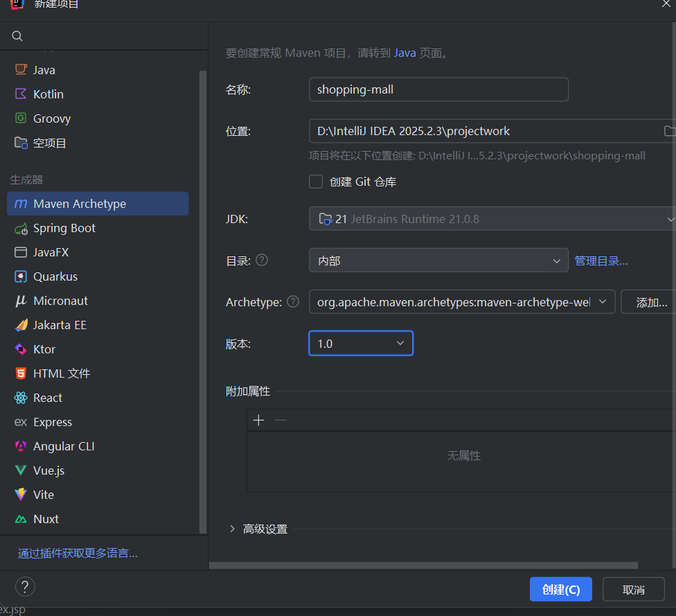Select the Groovy icon
The width and height of the screenshot is (676, 616).
point(21,118)
